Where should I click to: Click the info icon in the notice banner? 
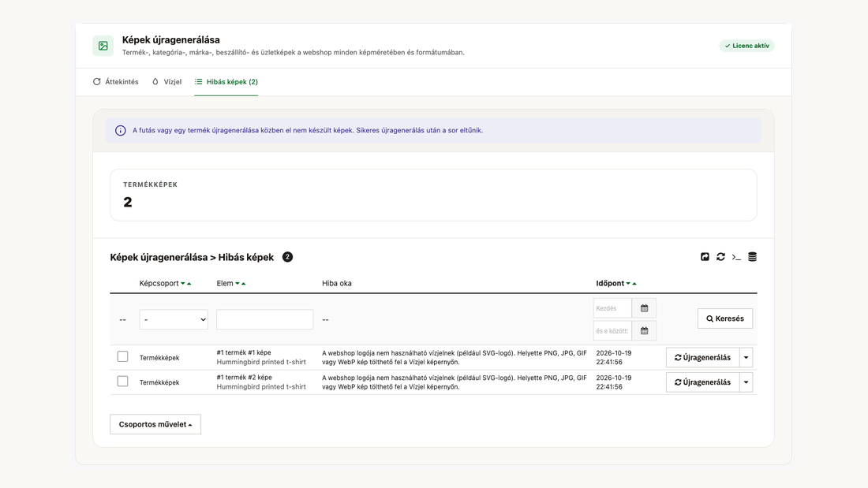coord(120,131)
